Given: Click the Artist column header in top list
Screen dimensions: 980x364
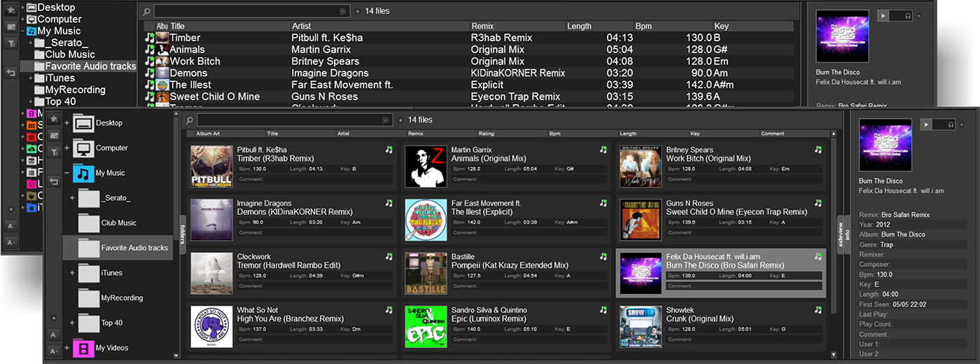Looking at the screenshot, I should pyautogui.click(x=301, y=26).
